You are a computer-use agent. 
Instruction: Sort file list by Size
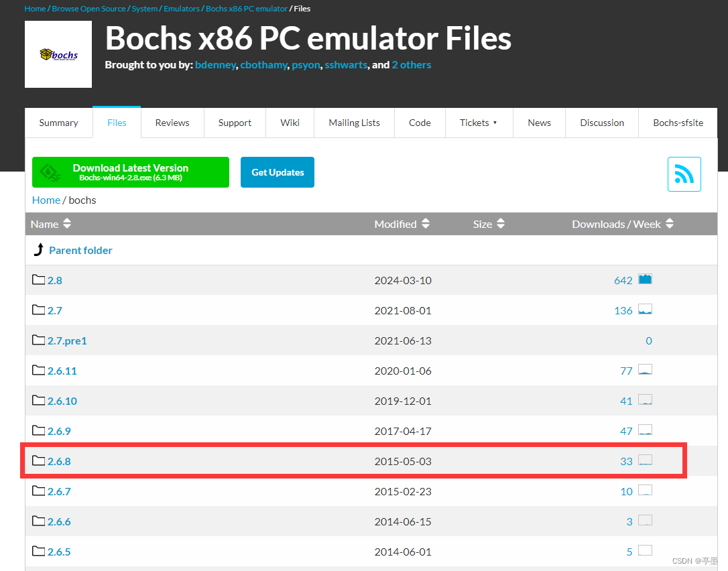pos(489,224)
